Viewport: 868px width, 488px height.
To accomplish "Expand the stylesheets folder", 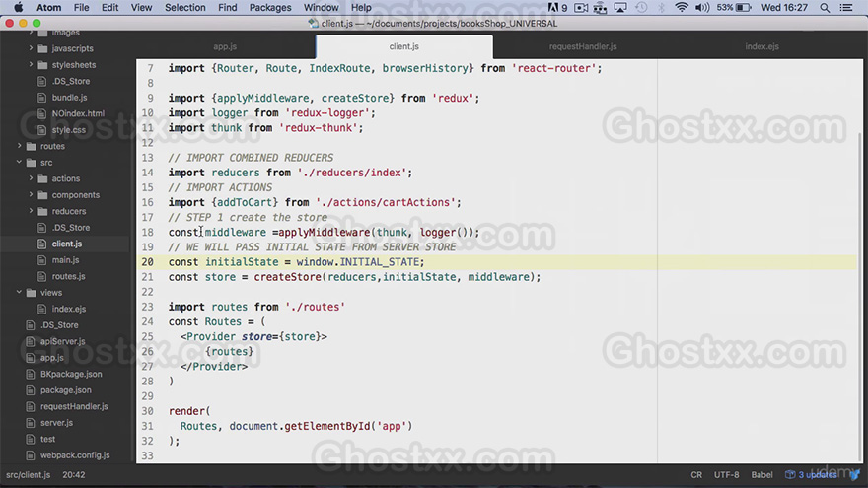I will point(31,64).
